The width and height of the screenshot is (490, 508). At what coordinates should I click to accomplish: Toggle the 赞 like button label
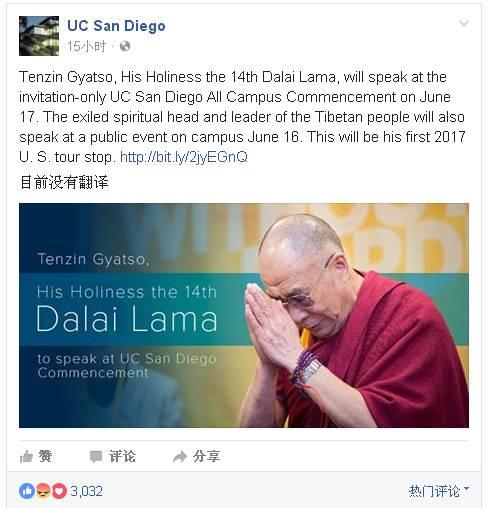[45, 456]
